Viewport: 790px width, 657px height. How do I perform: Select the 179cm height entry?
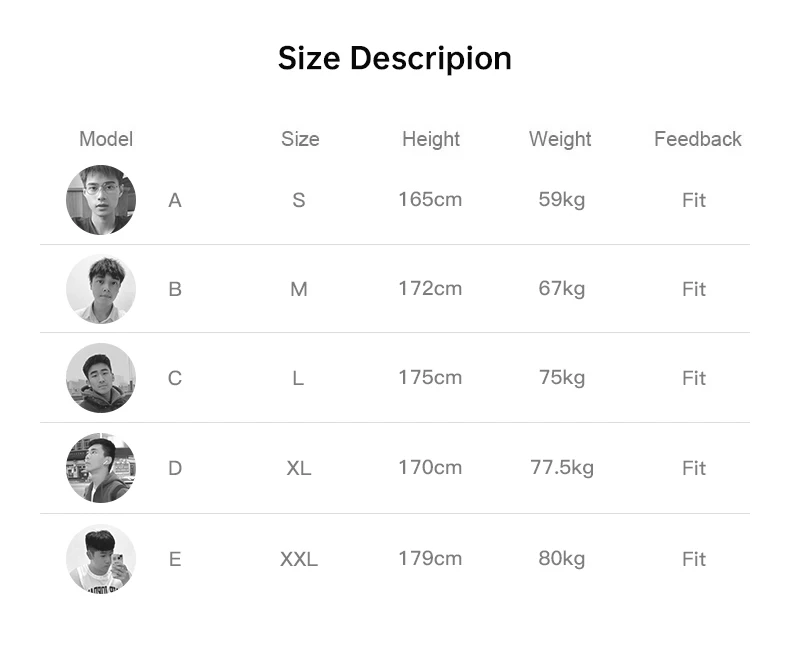click(x=430, y=558)
